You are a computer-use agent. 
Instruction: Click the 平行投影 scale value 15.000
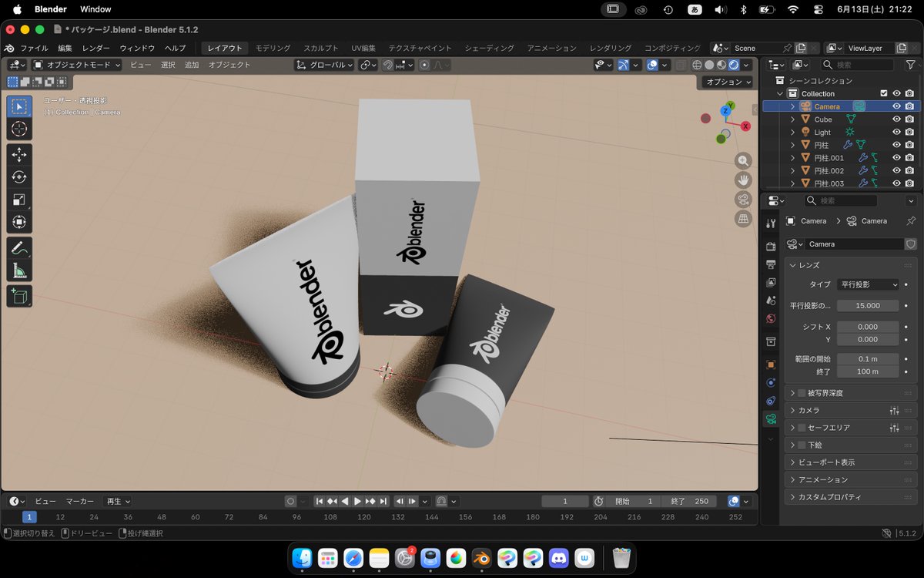coord(868,306)
